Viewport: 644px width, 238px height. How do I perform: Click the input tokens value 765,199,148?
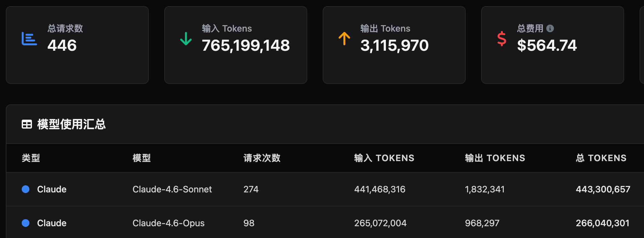(x=246, y=45)
